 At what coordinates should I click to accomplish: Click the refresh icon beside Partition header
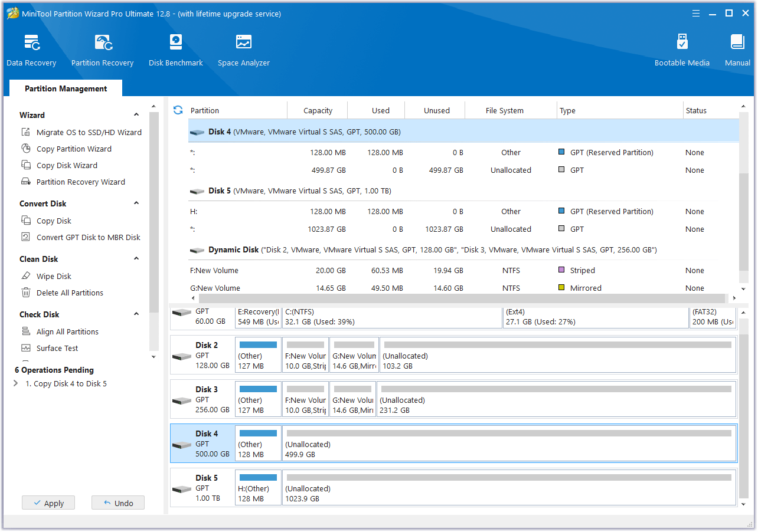(178, 110)
